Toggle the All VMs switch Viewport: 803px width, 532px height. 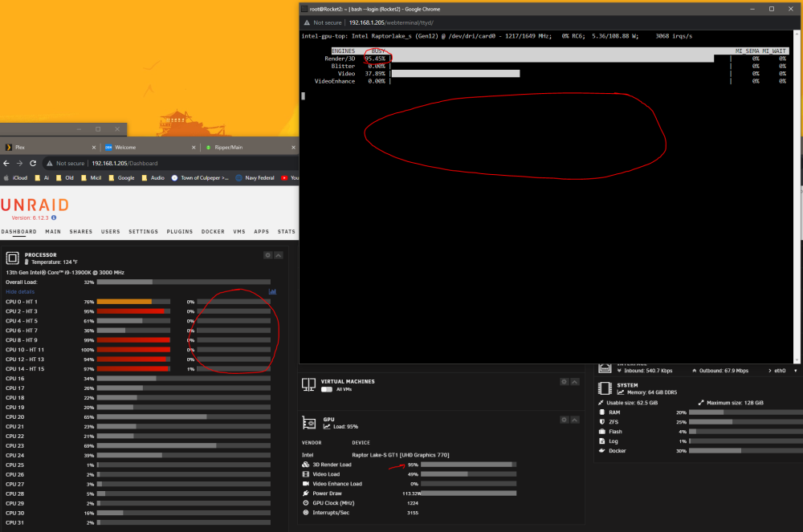[x=326, y=390]
